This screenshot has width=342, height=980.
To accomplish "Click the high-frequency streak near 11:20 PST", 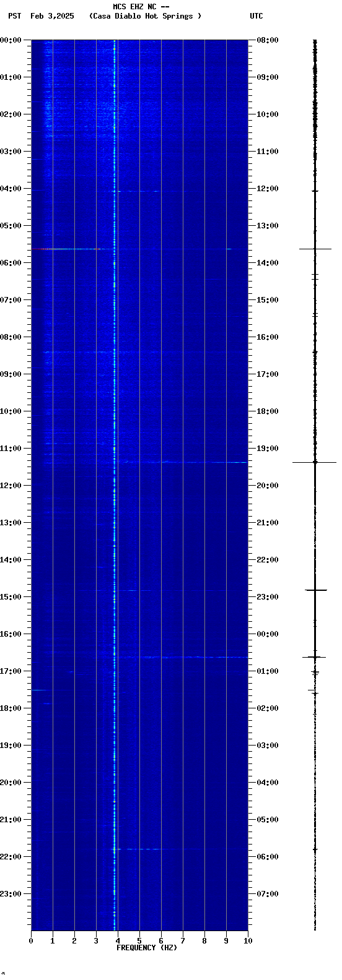I will (x=183, y=462).
